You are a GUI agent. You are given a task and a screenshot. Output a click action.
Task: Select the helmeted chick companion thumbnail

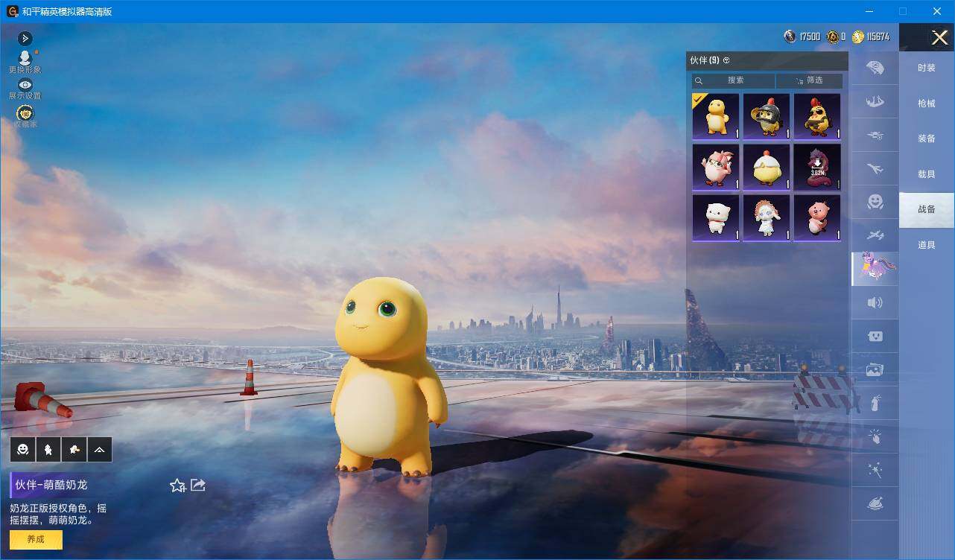pos(767,116)
